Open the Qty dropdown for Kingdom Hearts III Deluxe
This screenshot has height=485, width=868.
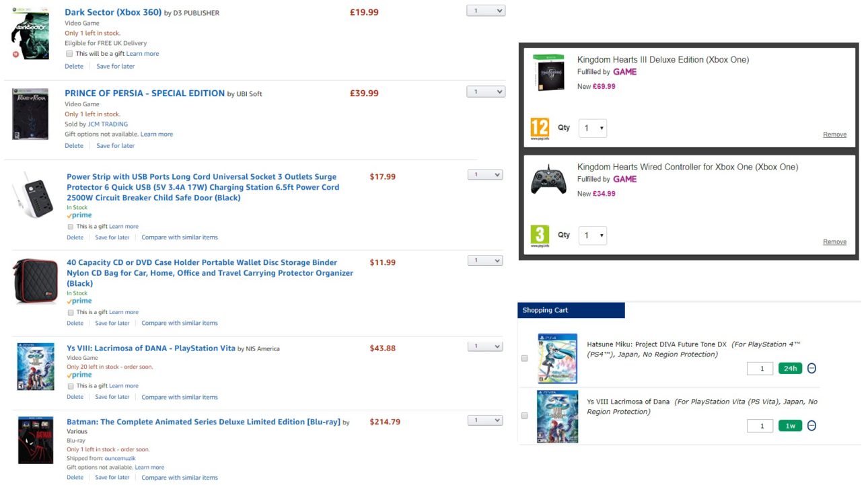[593, 128]
